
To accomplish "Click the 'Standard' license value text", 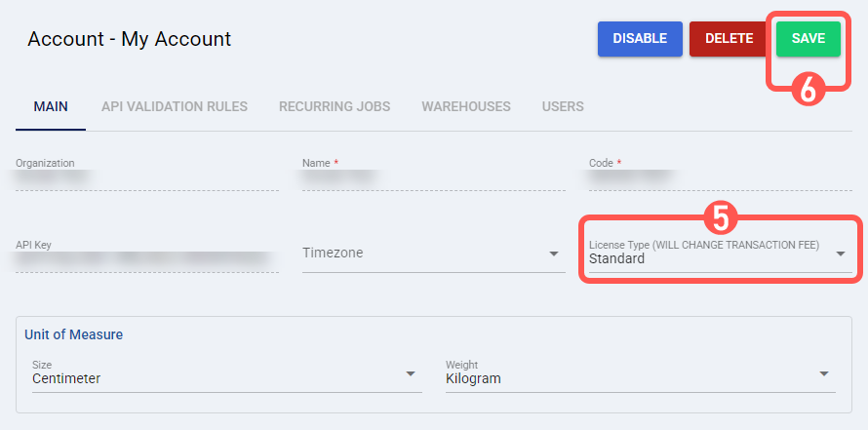I will (616, 259).
